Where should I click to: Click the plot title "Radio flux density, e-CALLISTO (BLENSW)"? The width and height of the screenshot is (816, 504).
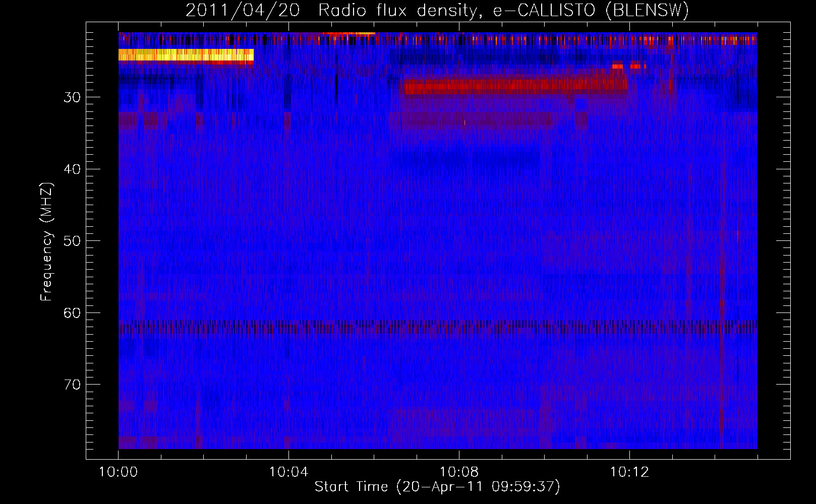click(x=503, y=10)
